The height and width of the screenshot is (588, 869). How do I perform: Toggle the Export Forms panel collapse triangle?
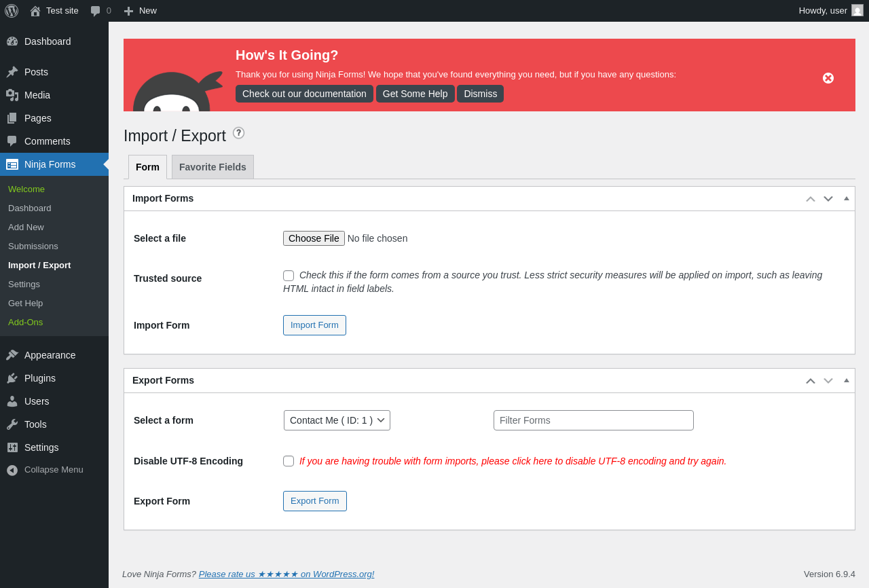click(x=847, y=380)
